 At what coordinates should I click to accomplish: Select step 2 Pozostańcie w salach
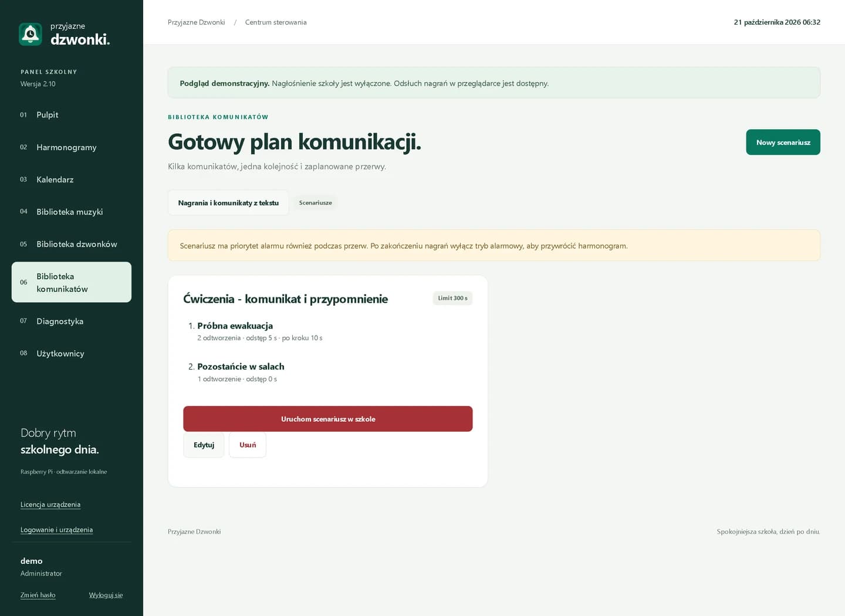[241, 367]
